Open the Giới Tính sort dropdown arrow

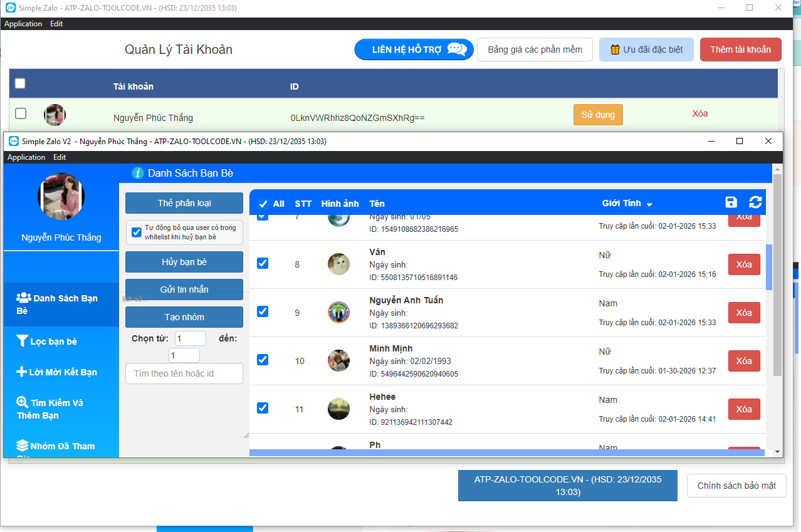[649, 204]
